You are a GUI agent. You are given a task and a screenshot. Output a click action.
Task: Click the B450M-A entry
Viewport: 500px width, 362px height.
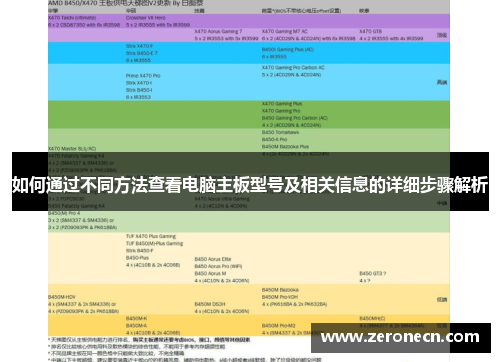136,326
